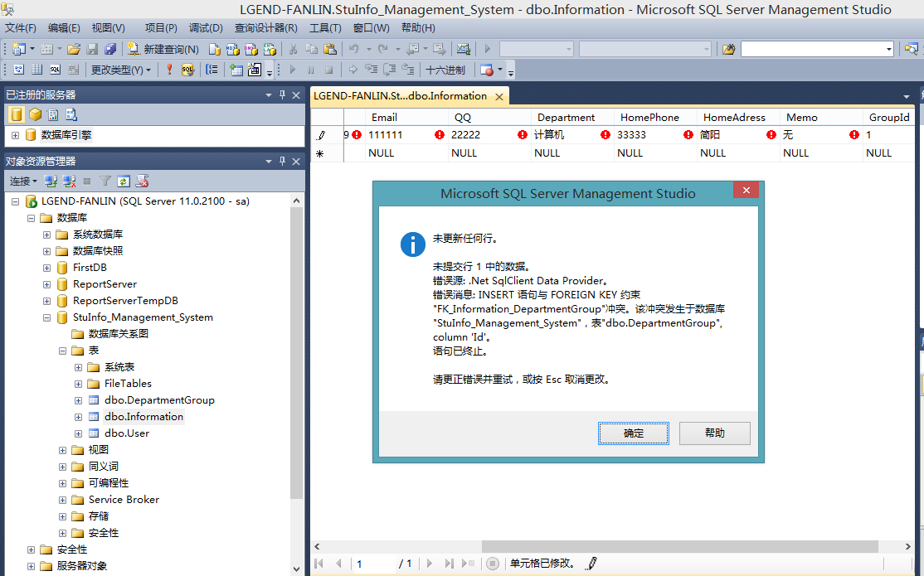924x576 pixels.
Task: Click the Connect Object Explorer icon
Action: 51,181
